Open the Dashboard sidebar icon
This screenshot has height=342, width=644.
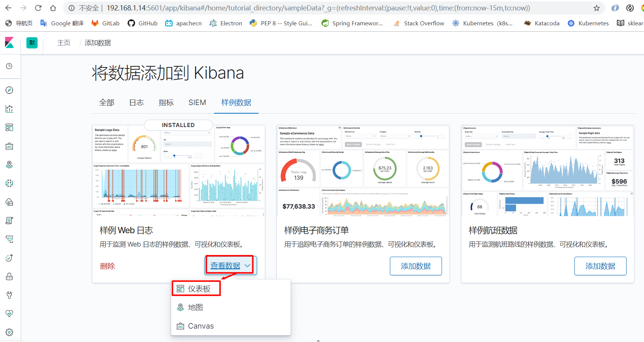[9, 127]
